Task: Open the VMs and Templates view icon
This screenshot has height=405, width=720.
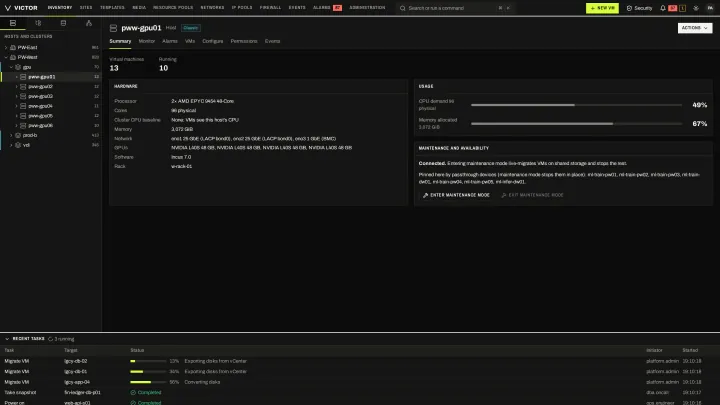Action: [38, 23]
